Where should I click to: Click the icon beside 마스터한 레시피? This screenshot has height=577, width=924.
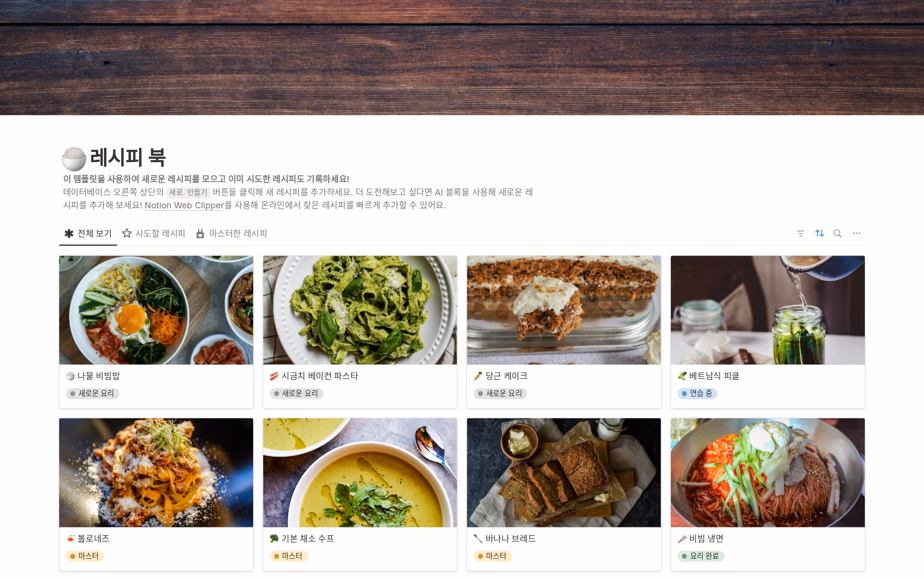(x=200, y=233)
